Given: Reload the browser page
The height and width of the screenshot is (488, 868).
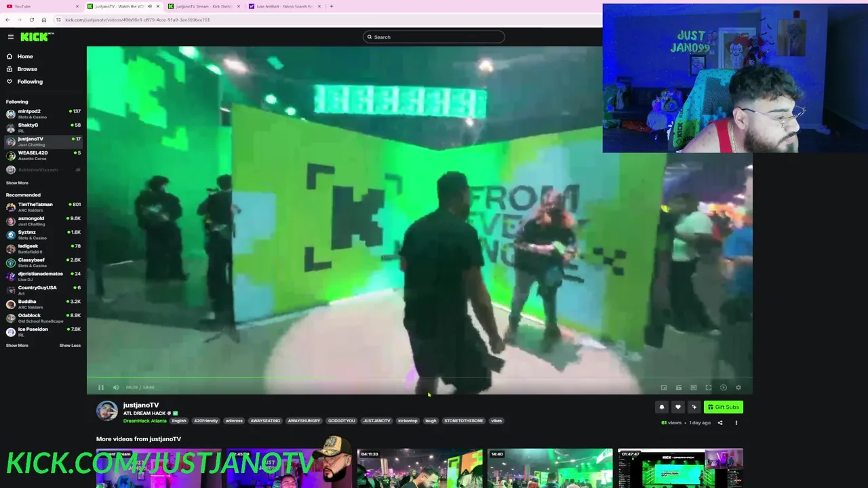Looking at the screenshot, I should click(31, 20).
